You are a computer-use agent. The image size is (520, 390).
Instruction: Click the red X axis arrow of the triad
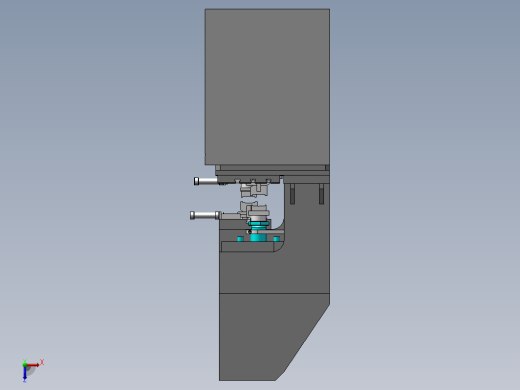point(33,365)
